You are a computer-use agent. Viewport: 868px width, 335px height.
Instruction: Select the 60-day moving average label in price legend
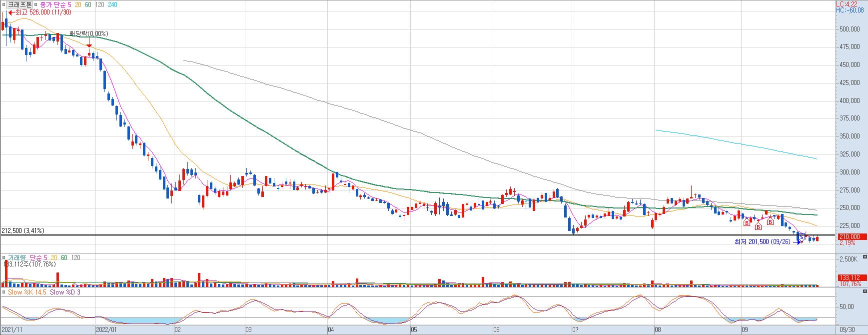[88, 4]
